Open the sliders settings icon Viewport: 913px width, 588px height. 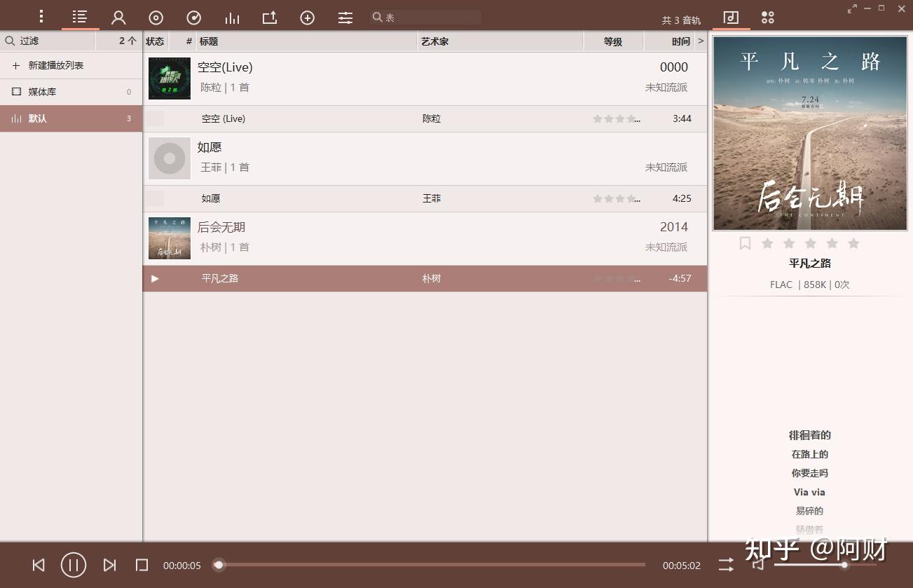pos(345,18)
